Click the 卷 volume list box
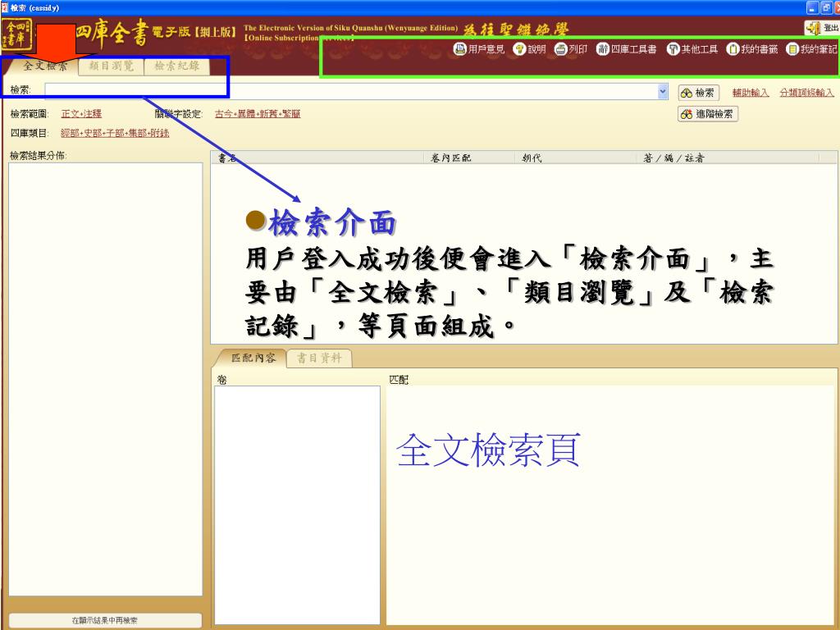Screen dimensions: 840x630 pos(297,505)
